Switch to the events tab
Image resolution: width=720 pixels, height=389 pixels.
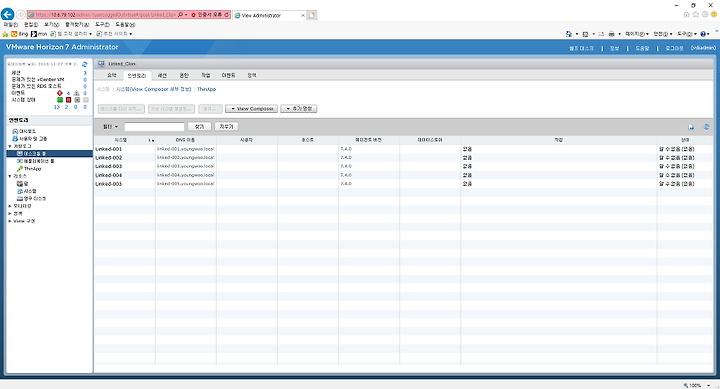228,75
